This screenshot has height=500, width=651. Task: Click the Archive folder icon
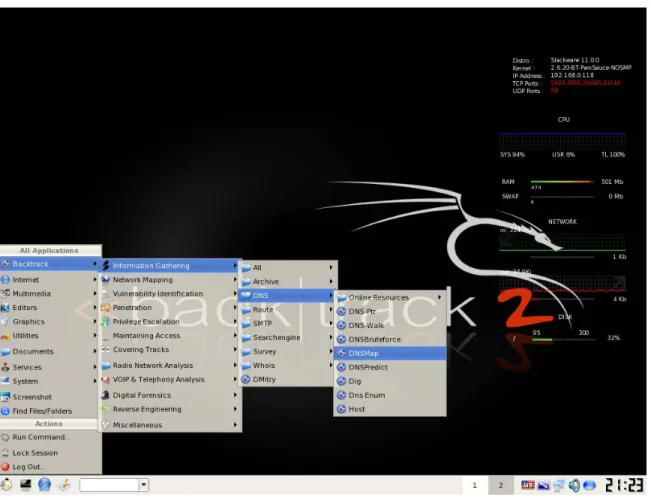246,282
